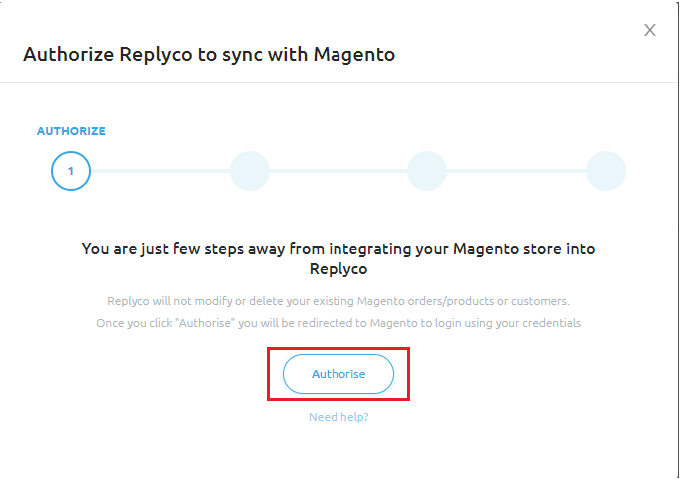Open the Need help? link

(338, 416)
